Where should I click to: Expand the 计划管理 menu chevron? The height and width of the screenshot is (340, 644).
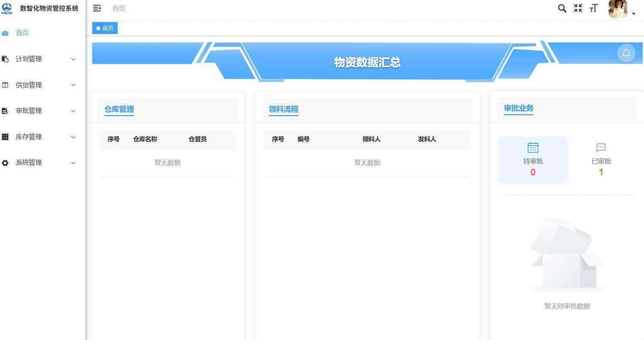73,59
